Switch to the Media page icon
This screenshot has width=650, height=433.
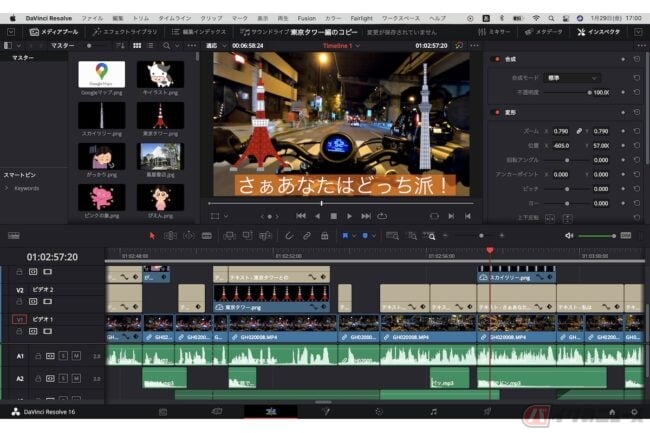tap(162, 411)
